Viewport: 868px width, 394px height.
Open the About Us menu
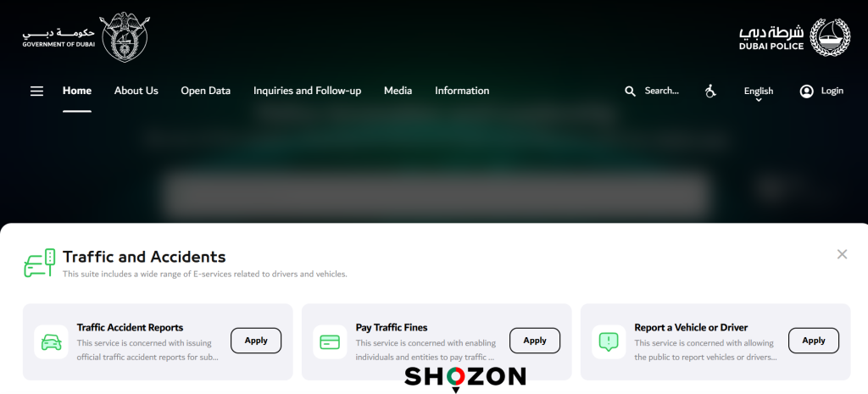coord(136,91)
